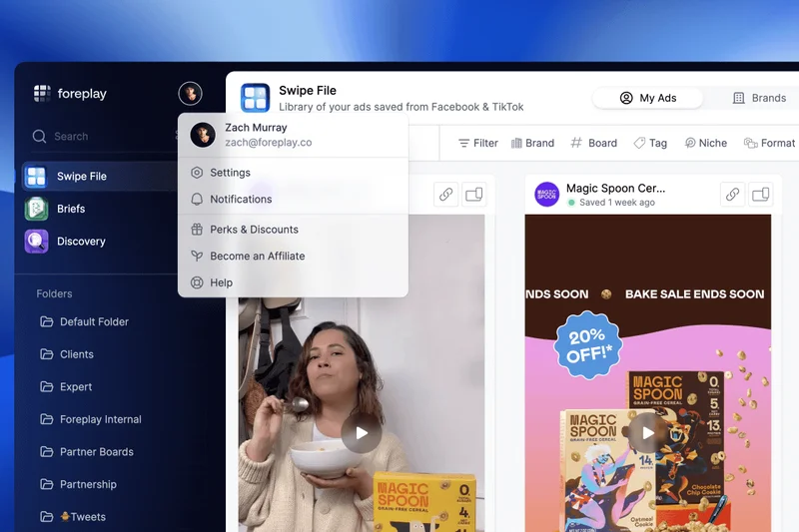Open the Filter dropdown
799x532 pixels.
[x=477, y=143]
